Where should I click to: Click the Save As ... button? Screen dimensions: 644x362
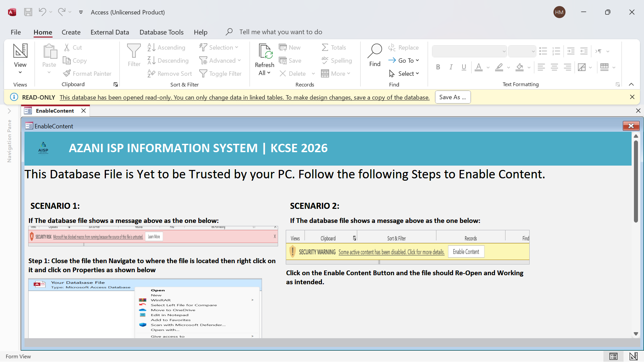click(452, 97)
